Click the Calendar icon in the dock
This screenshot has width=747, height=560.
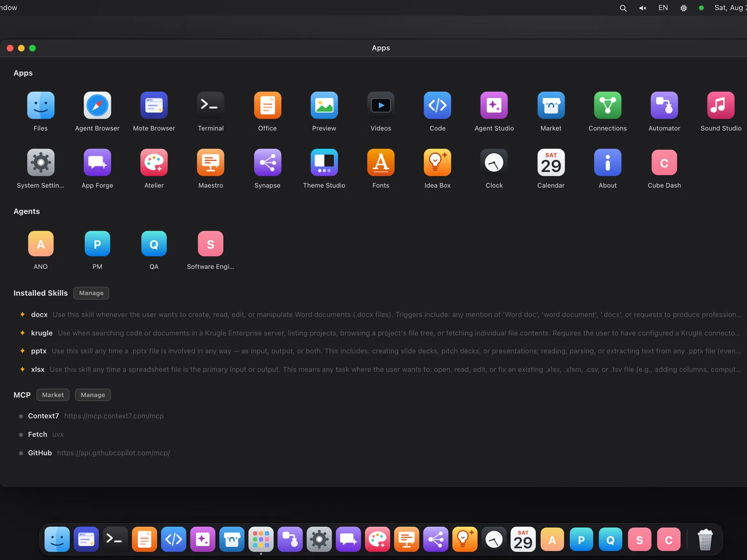(523, 540)
